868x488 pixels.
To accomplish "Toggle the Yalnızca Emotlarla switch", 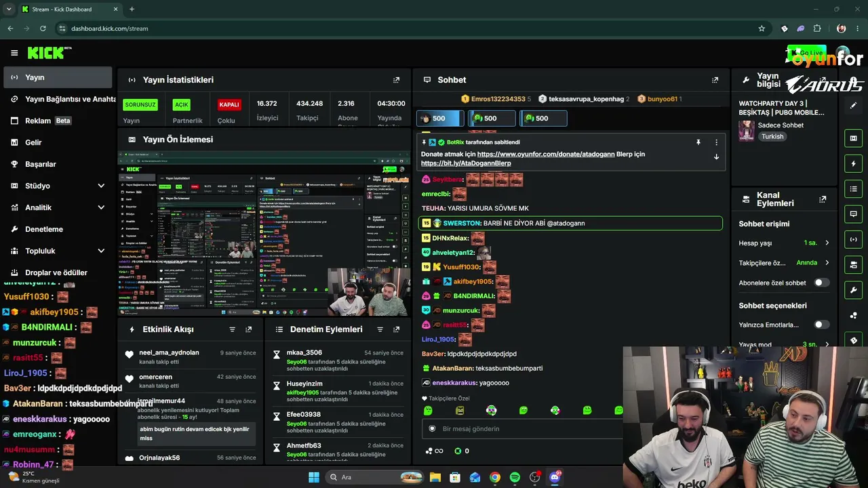I will [x=821, y=325].
